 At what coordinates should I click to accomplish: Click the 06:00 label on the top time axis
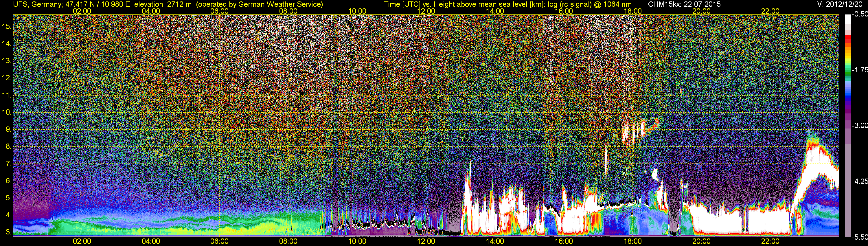[x=219, y=11]
